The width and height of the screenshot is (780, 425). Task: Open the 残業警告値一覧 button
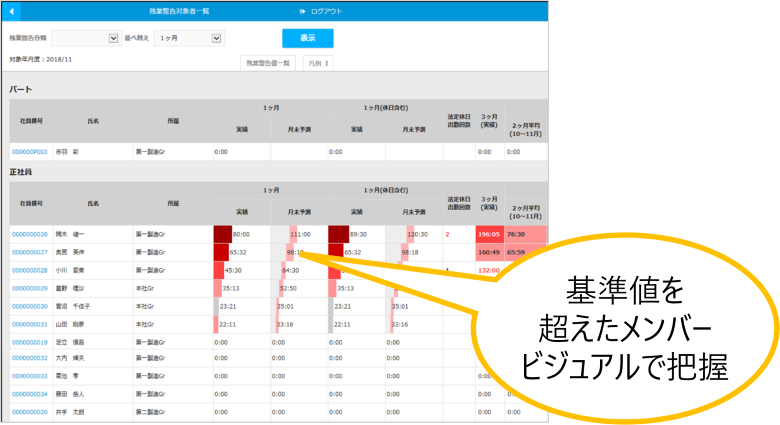coord(268,63)
